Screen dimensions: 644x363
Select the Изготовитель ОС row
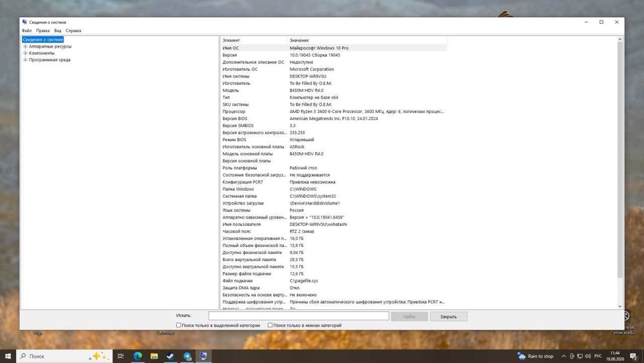click(x=334, y=69)
